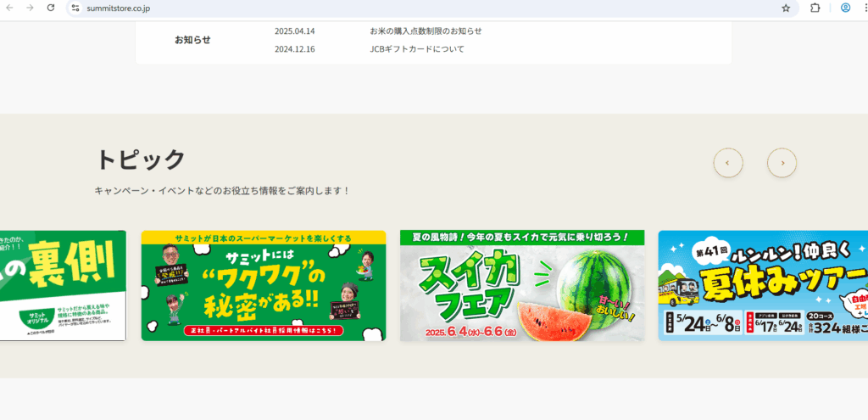Select the 2024.12.16 news entry date
The width and height of the screenshot is (868, 420).
[x=294, y=49]
